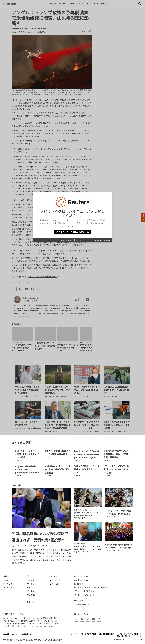The height and width of the screenshot is (644, 145).
Task: Follow Reuters on Instagram in footer
Action: pyautogui.click(x=88, y=619)
